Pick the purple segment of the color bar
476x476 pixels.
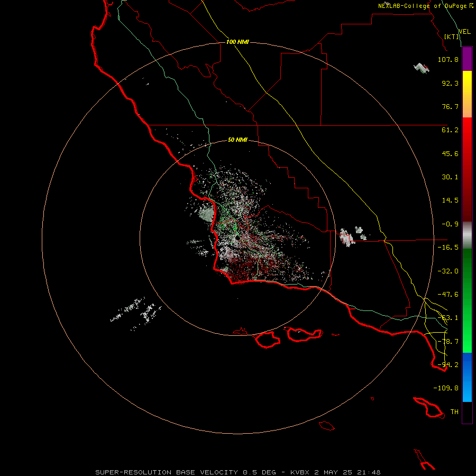tap(467, 59)
